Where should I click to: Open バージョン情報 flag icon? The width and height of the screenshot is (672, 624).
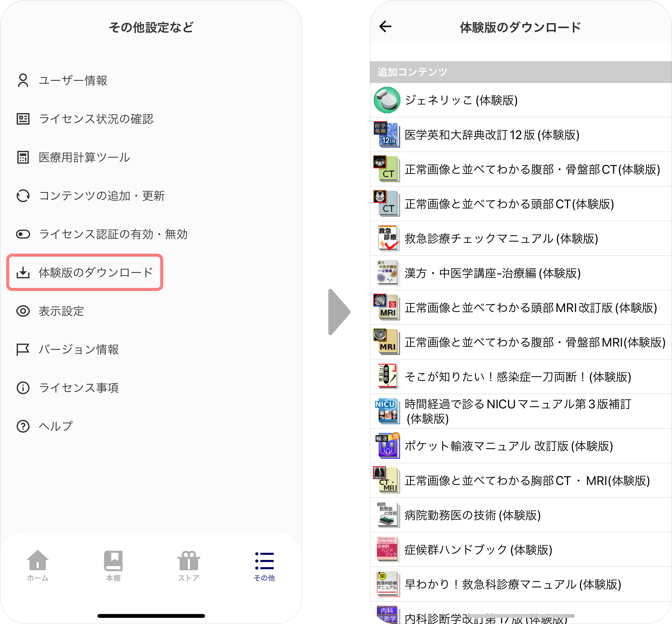(x=23, y=349)
